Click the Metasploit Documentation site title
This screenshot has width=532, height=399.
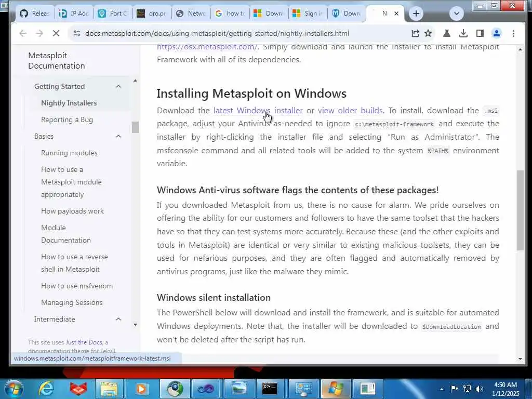[x=56, y=60]
